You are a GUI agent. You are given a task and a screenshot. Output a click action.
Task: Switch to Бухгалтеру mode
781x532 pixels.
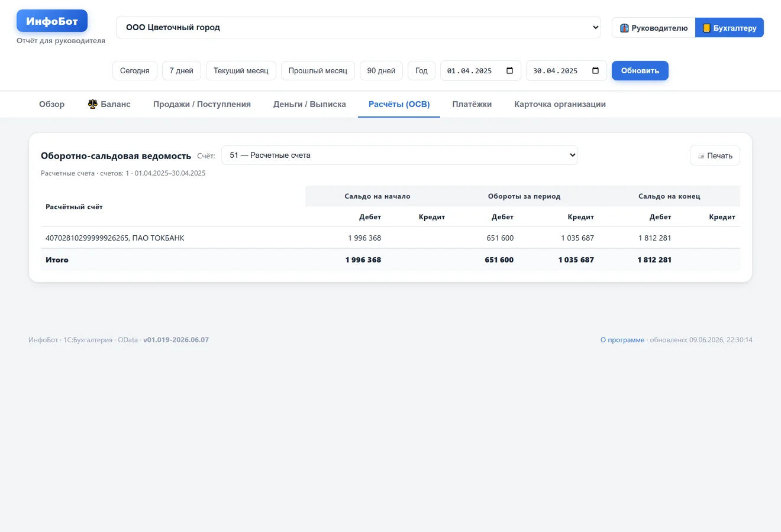pyautogui.click(x=730, y=28)
